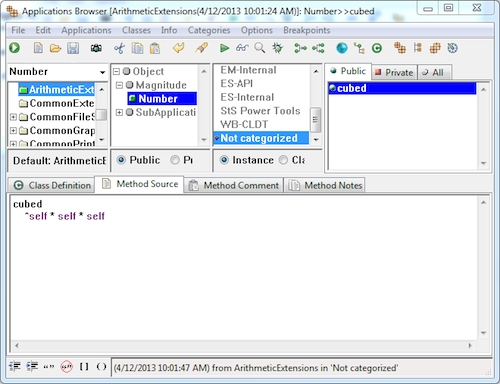Click the decrease indent icon at bottom

(x=15, y=366)
